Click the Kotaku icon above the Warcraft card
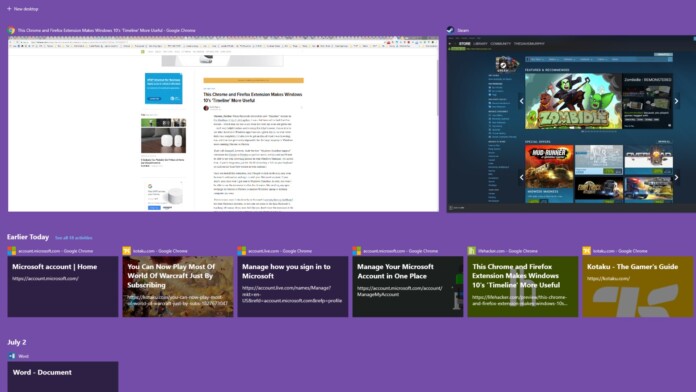Image resolution: width=696 pixels, height=392 pixels. pos(127,251)
